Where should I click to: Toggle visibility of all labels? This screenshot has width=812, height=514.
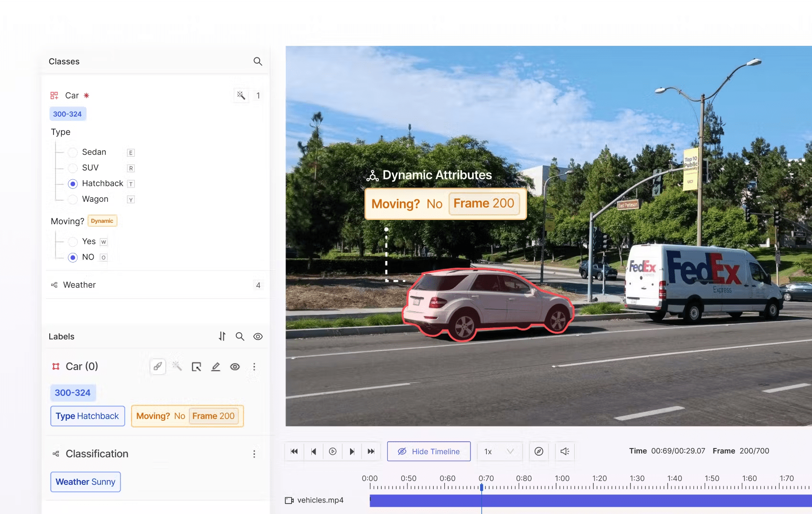point(258,337)
